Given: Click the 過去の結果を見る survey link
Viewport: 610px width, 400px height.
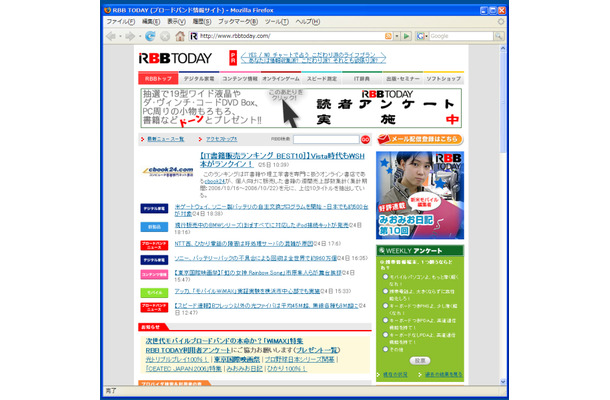Looking at the screenshot, I should 443,374.
